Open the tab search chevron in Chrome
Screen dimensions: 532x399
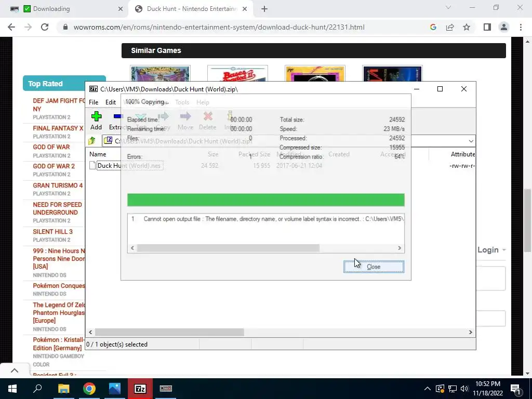coord(448,7)
